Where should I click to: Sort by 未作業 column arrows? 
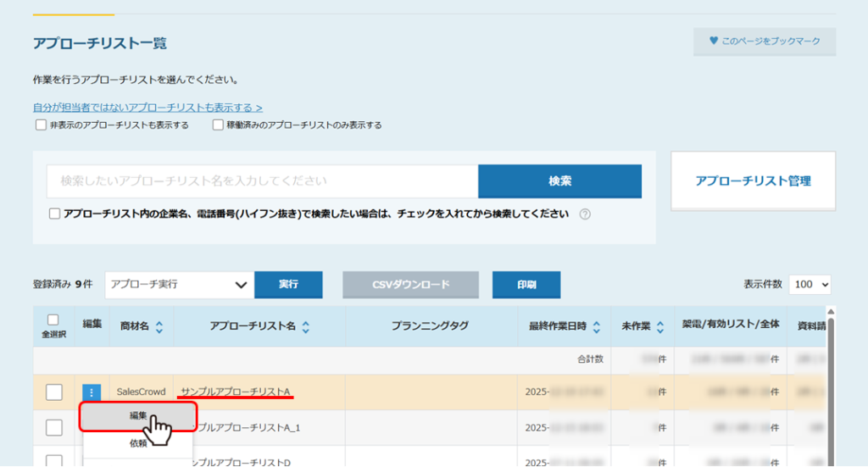[659, 327]
